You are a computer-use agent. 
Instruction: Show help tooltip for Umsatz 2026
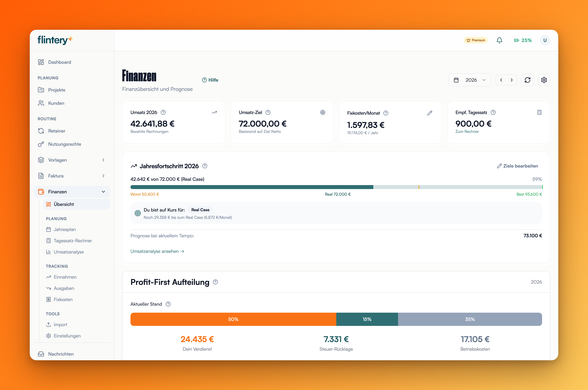coord(163,112)
